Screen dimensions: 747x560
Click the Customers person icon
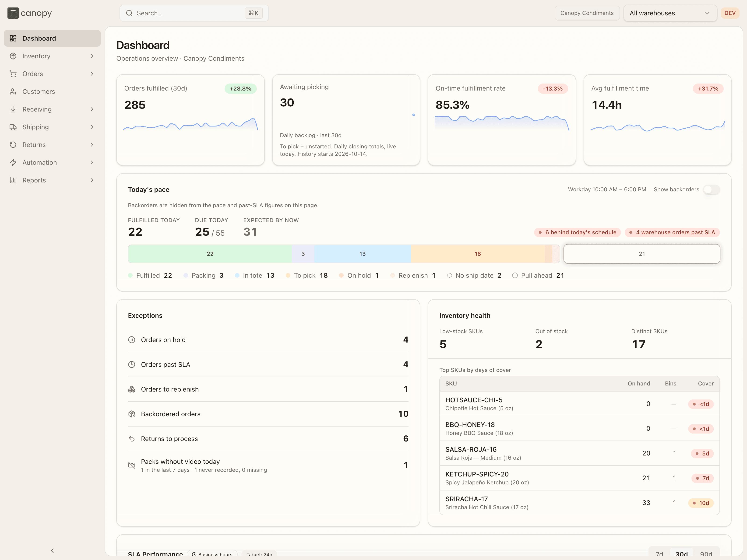tap(13, 91)
